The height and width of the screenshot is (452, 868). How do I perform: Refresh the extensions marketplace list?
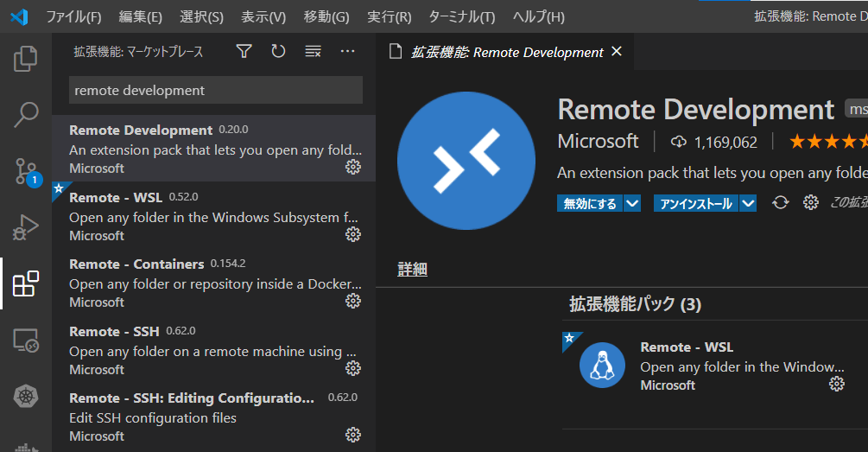[x=278, y=52]
